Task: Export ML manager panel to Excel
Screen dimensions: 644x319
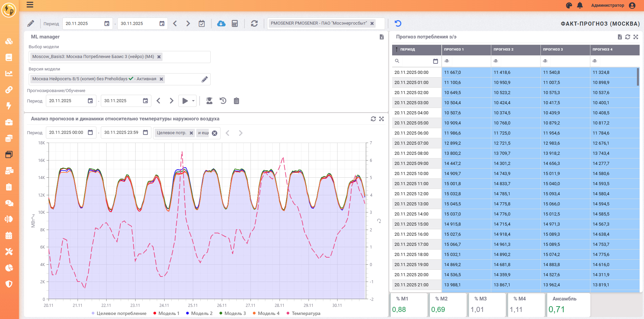Action: [x=382, y=37]
